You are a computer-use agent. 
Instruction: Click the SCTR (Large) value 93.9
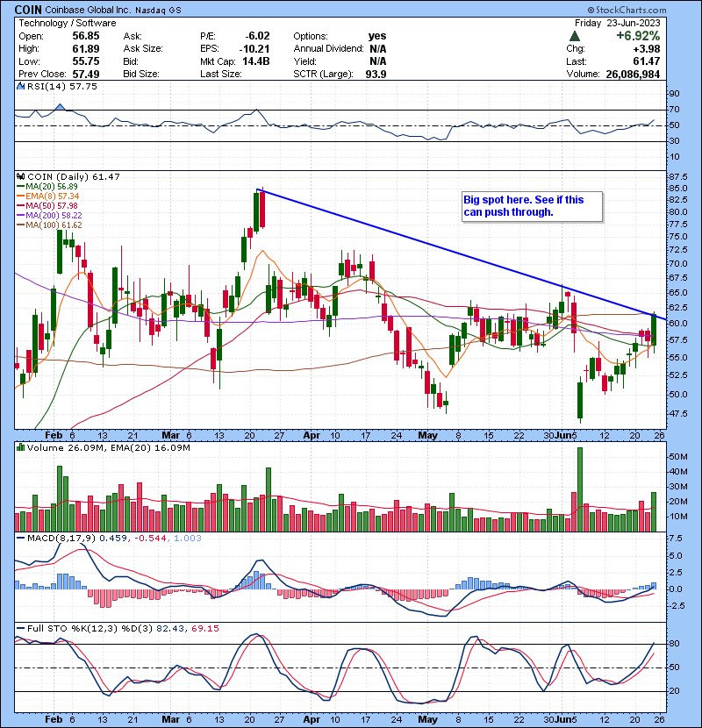point(376,74)
